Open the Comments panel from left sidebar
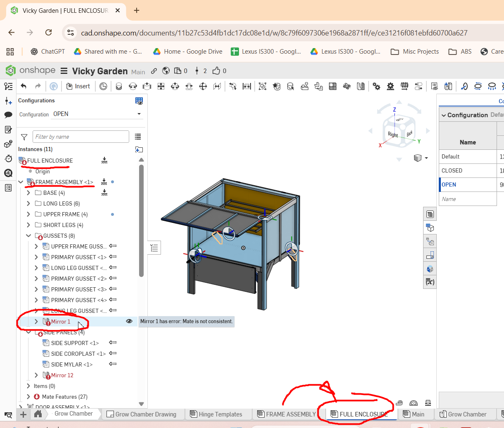Screen dimensions: 504x428 coord(8,115)
